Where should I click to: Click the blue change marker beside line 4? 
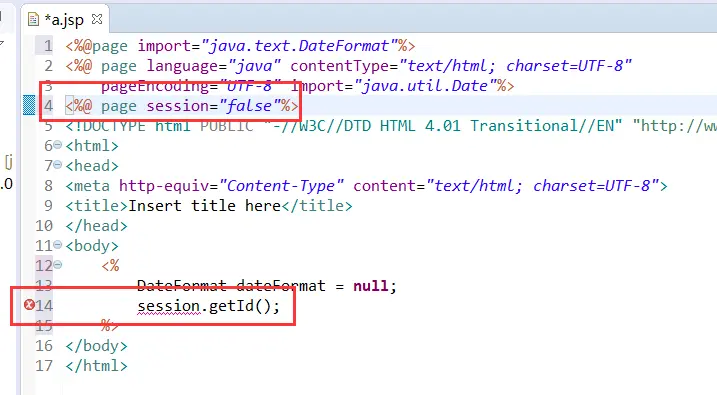pyautogui.click(x=29, y=105)
